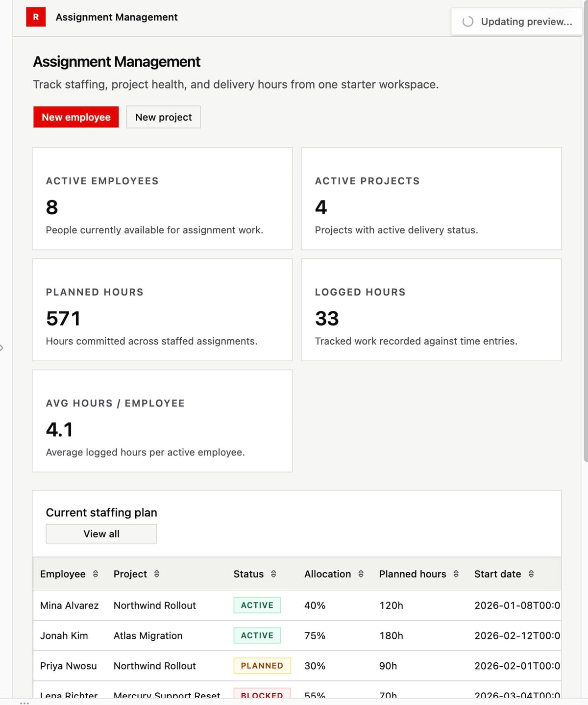
Task: Click the 33 logged hours number
Action: (x=327, y=319)
